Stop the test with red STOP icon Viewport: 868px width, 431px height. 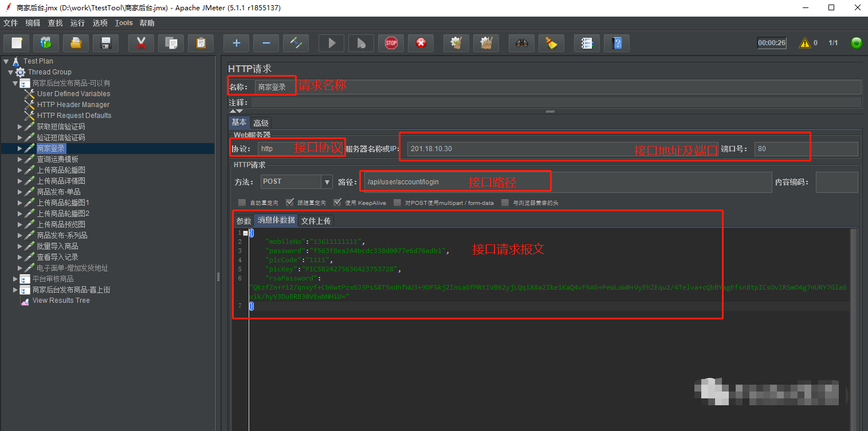[391, 43]
